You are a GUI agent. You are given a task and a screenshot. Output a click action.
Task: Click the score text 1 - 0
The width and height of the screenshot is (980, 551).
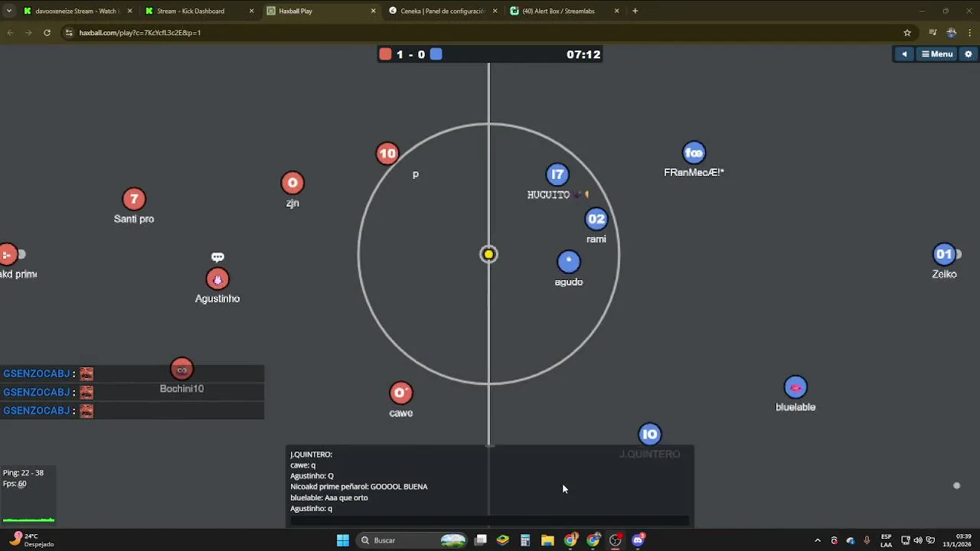410,54
